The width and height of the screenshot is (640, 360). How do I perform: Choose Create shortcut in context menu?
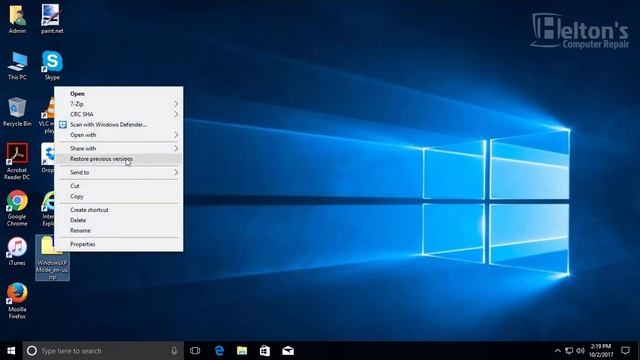click(119, 210)
